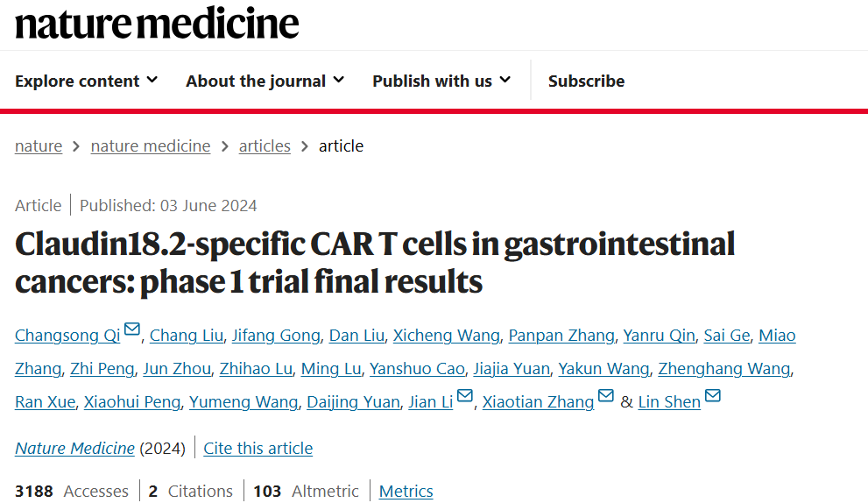
Task: Expand the Explore content dropdown
Action: click(x=87, y=81)
